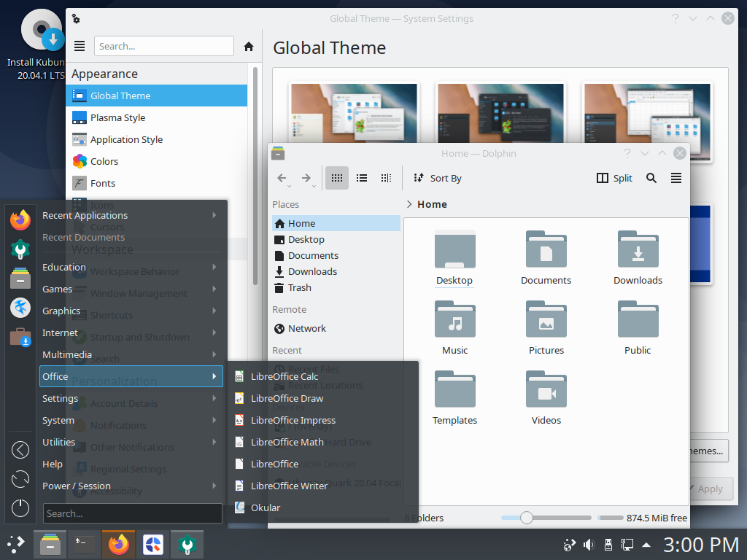Viewport: 747px width, 560px height.
Task: Expand the Education menu category
Action: 131,267
